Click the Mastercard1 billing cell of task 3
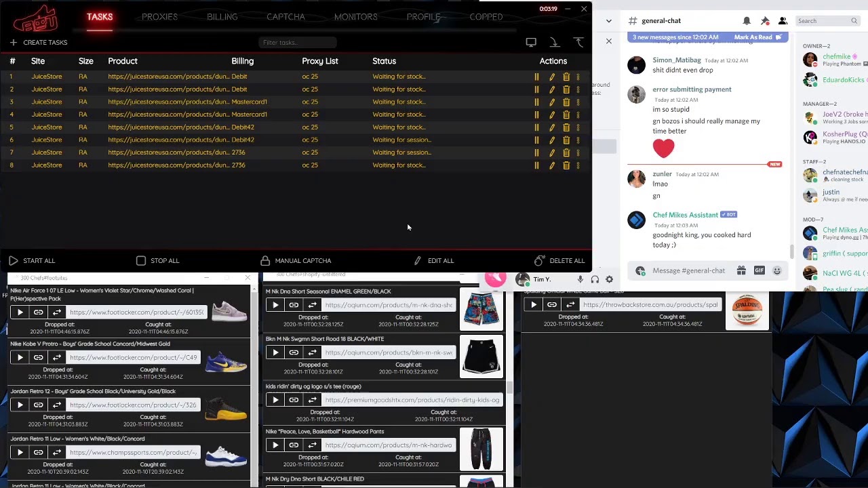 tap(249, 102)
